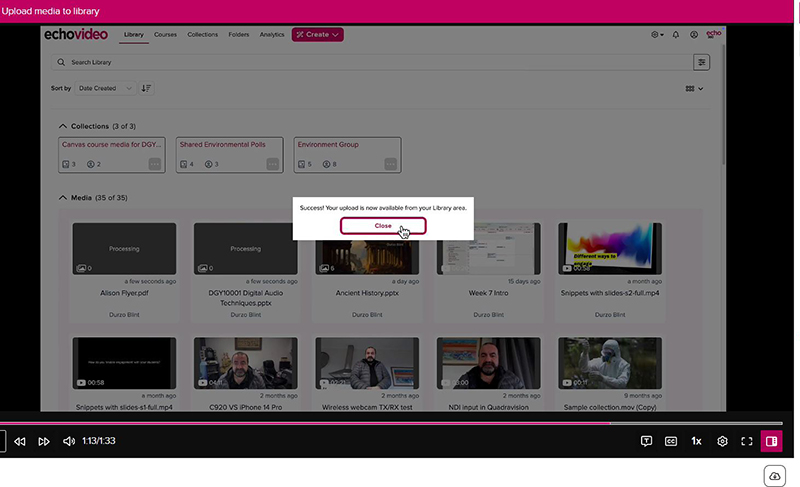Open the search filter options icon

click(702, 62)
